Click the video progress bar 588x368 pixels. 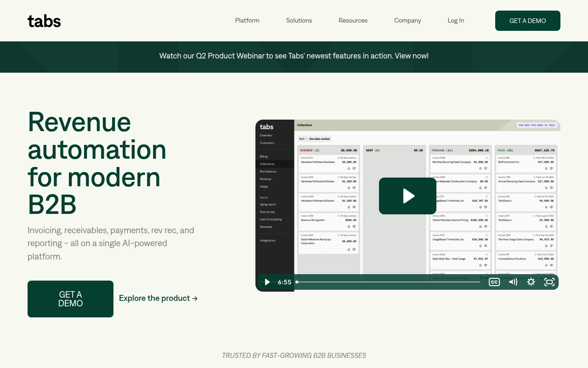coord(388,282)
